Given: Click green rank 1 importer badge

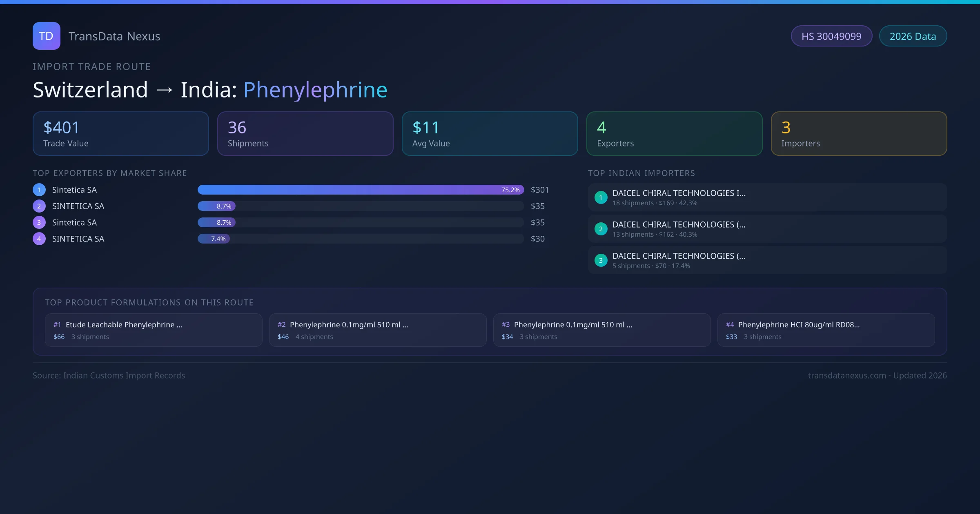Looking at the screenshot, I should pos(601,197).
